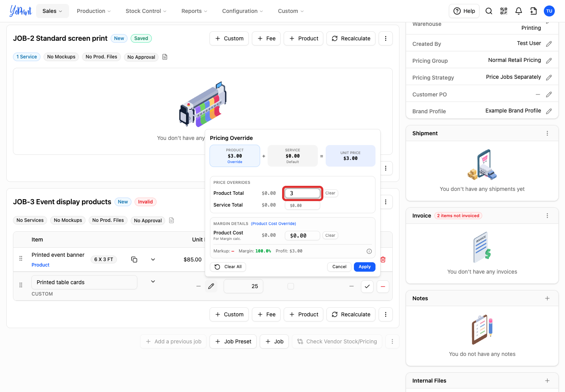
Task: Edit Pricing Group with pencil icon
Action: point(549,61)
